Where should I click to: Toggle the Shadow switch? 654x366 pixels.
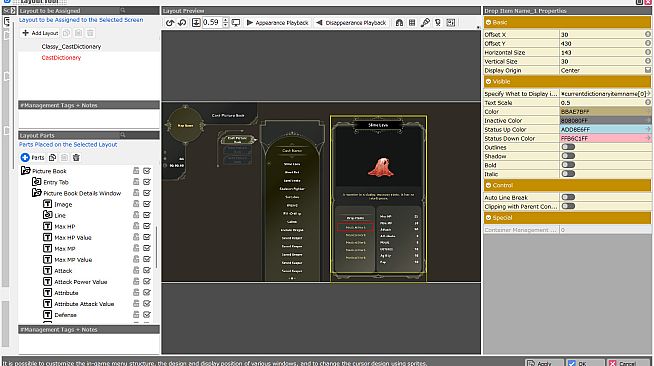[x=568, y=156]
